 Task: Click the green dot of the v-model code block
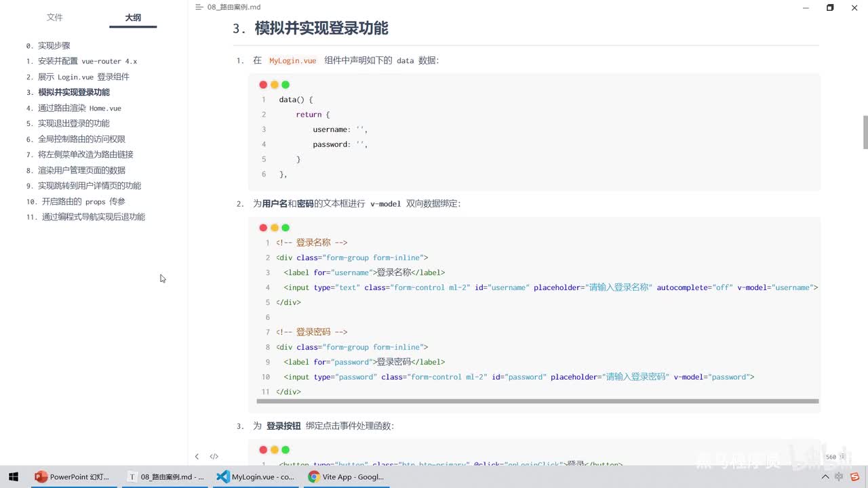(x=285, y=228)
